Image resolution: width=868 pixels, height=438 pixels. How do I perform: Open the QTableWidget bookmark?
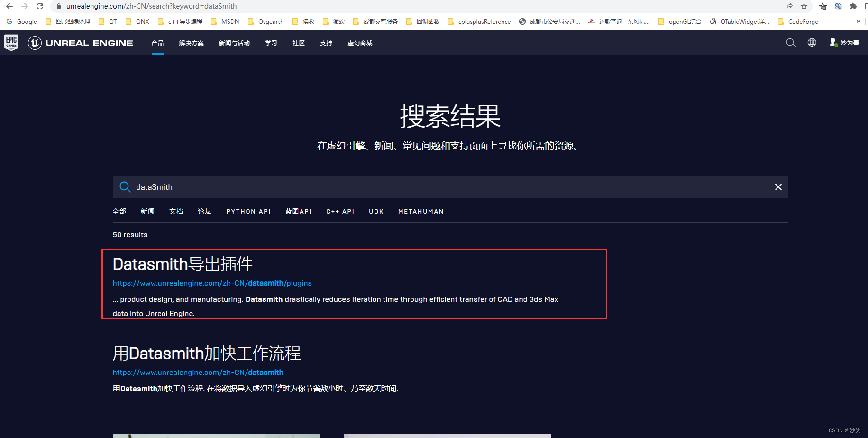coord(740,21)
